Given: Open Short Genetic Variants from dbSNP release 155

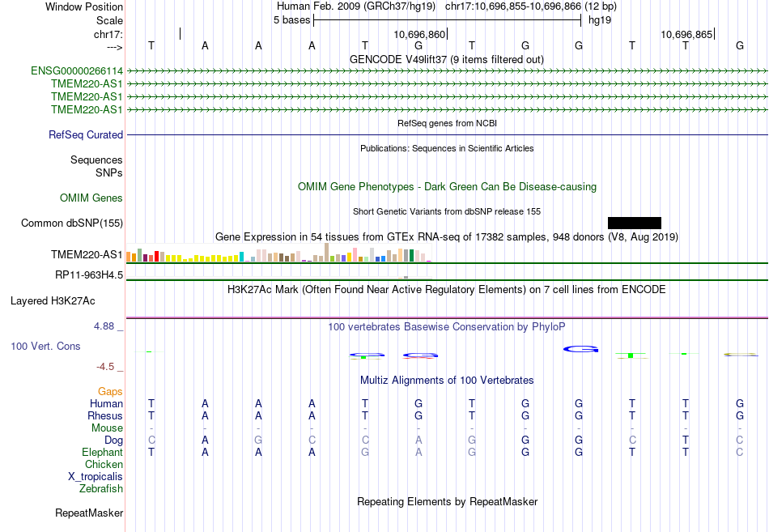Looking at the screenshot, I should point(447,211).
